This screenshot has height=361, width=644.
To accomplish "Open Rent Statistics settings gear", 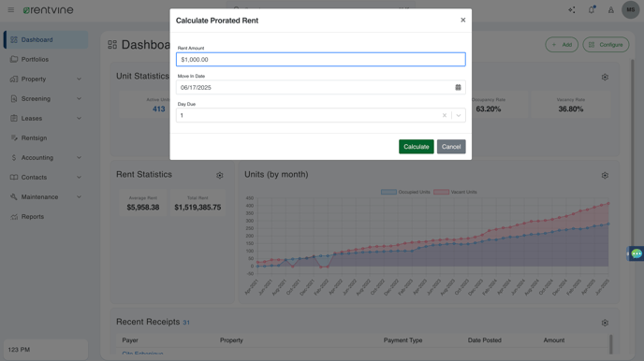I will pyautogui.click(x=220, y=176).
